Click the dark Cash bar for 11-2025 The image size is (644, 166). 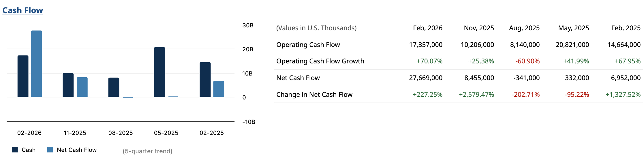(x=68, y=85)
